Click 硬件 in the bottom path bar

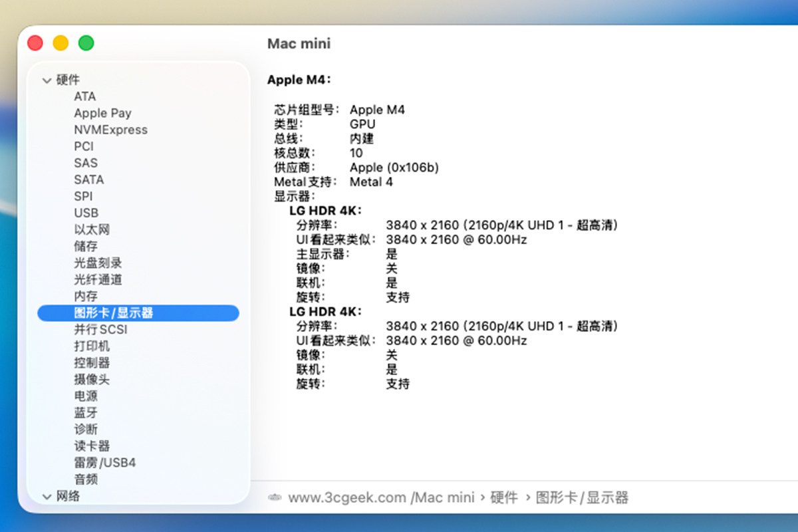pyautogui.click(x=503, y=497)
